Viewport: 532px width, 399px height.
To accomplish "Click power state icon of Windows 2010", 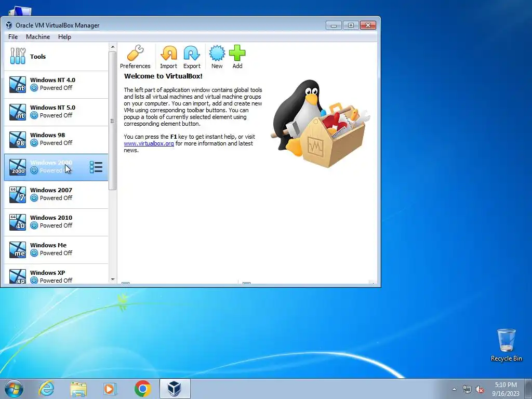I will point(34,225).
